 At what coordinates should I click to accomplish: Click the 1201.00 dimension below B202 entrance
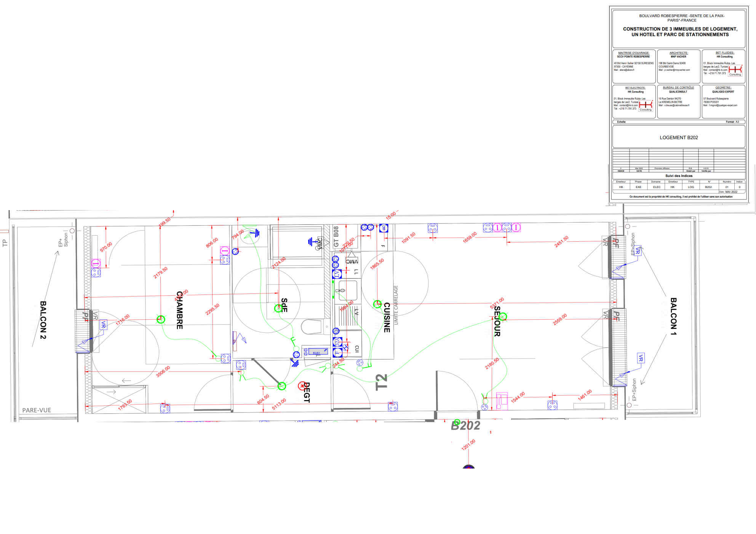tap(468, 445)
